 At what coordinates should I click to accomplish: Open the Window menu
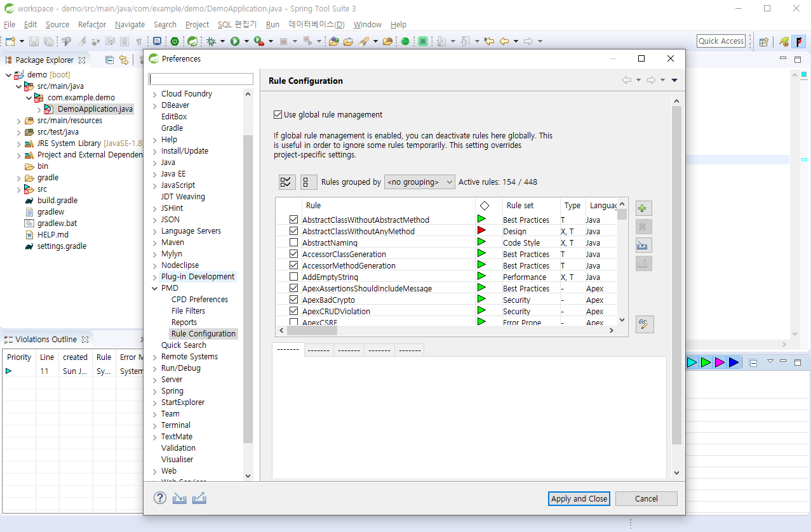click(368, 24)
